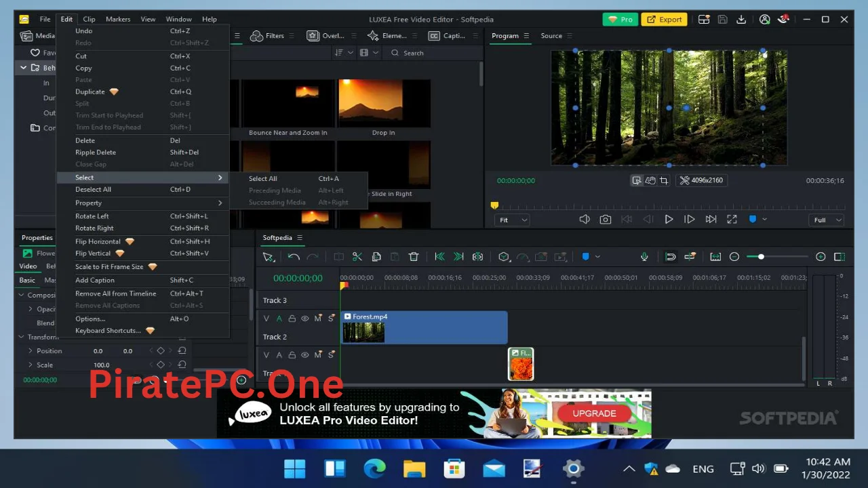Click the timeline playhead marker at start
868x488 pixels.
(x=343, y=285)
